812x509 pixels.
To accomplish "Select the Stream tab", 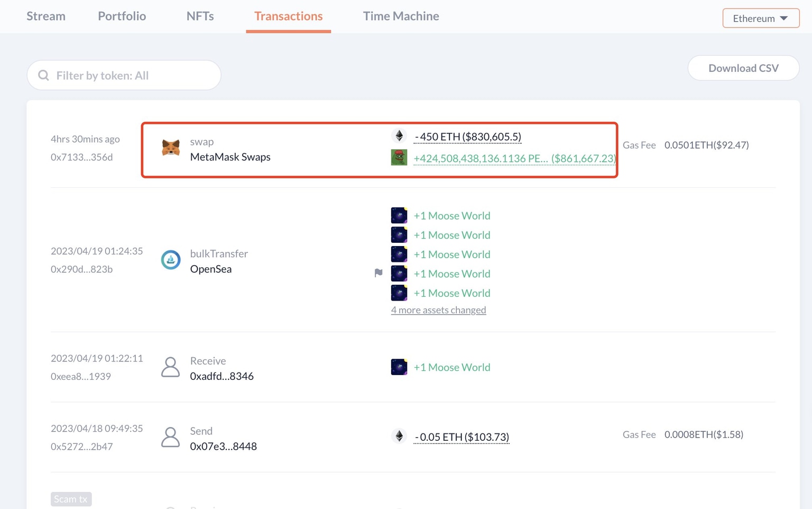I will (x=46, y=16).
